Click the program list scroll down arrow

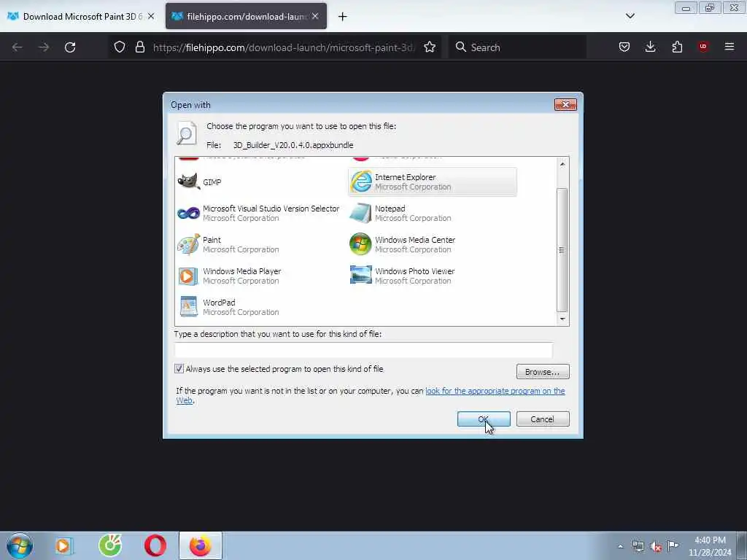562,319
